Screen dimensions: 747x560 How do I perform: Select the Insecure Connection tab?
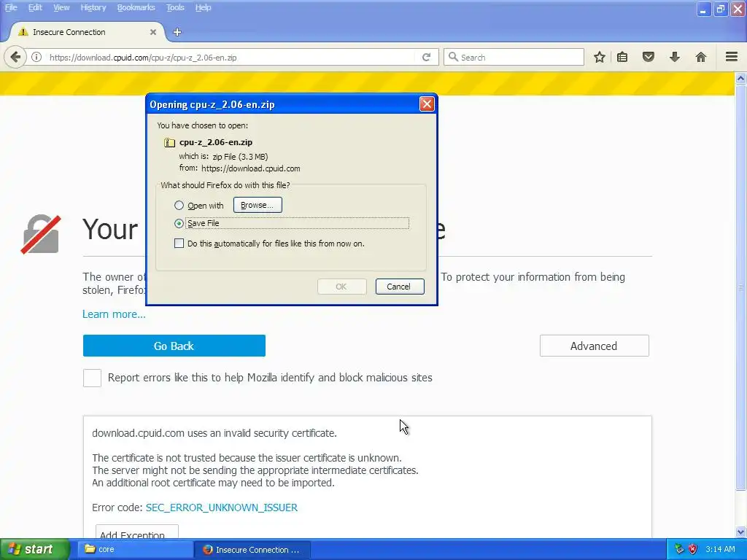88,32
